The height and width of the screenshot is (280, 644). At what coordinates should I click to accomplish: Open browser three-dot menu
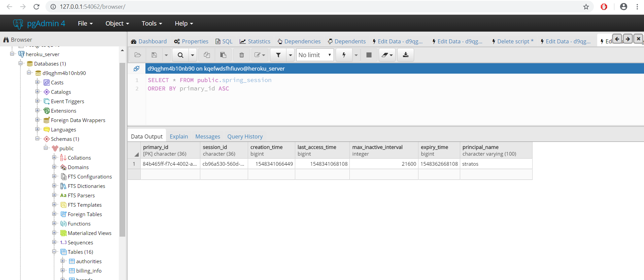[637, 7]
